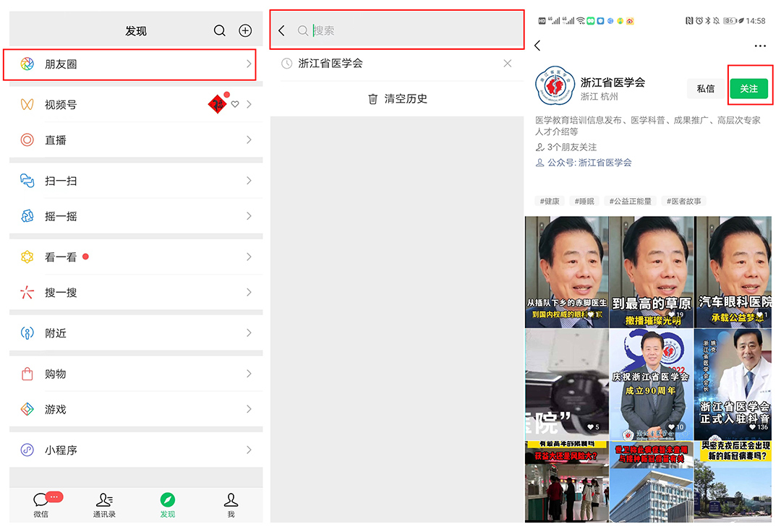Image resolution: width=781 pixels, height=532 pixels.
Task: Tap the Scan (扫一扫) icon
Action: 27,181
